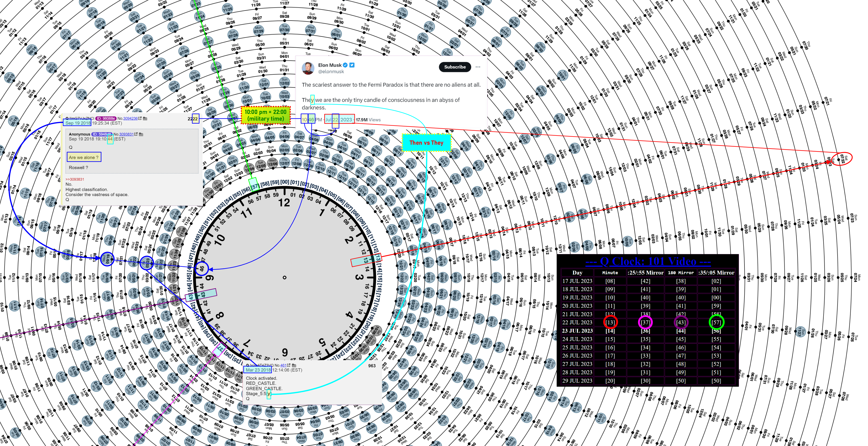Click folder icon beside post No.3094236
The image size is (868, 446).
pos(145,118)
